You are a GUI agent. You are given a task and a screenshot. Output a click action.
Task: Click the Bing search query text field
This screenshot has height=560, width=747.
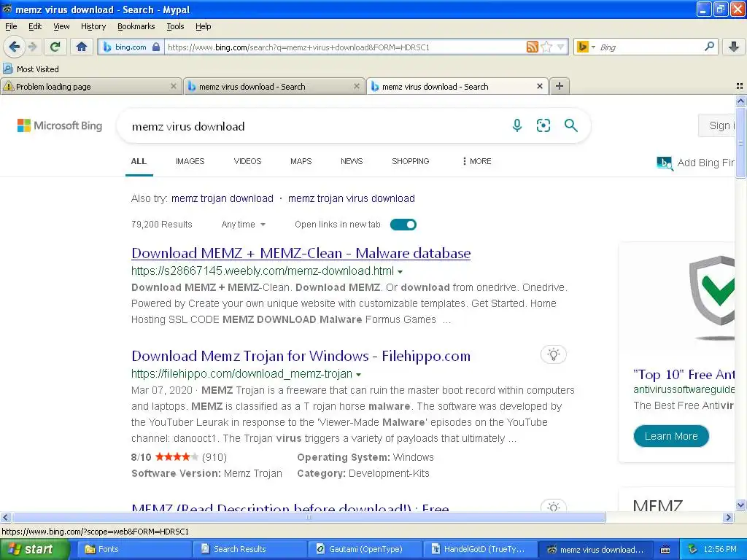point(314,126)
